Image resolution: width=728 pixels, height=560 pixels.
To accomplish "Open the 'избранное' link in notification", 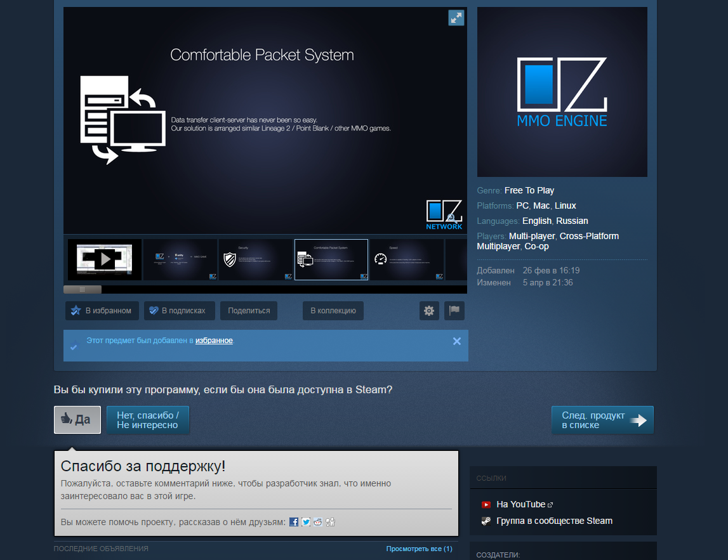I will [214, 341].
